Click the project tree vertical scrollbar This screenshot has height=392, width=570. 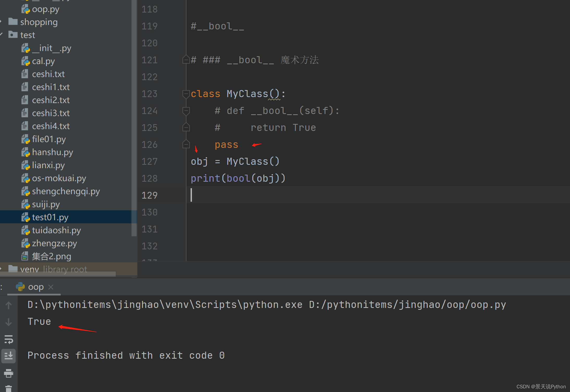click(x=134, y=118)
